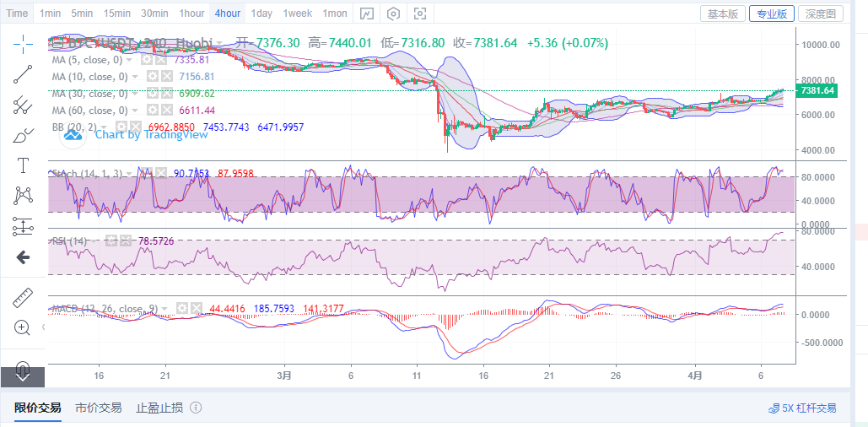Select the 15min timeframe
Image resolution: width=868 pixels, height=427 pixels.
tap(116, 14)
